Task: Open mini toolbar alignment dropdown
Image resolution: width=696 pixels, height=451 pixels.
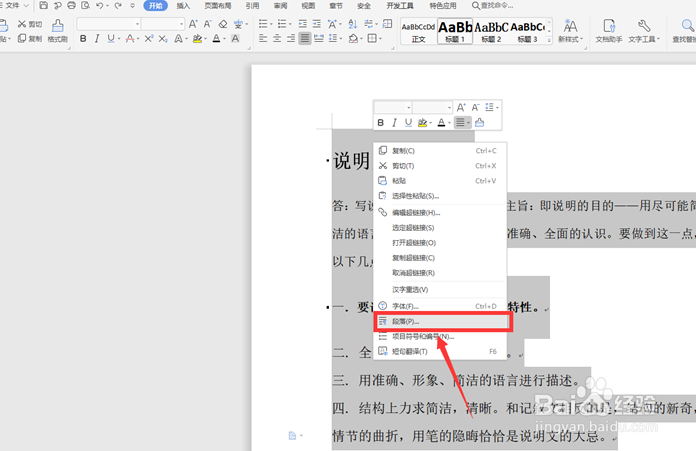Action: coord(468,123)
